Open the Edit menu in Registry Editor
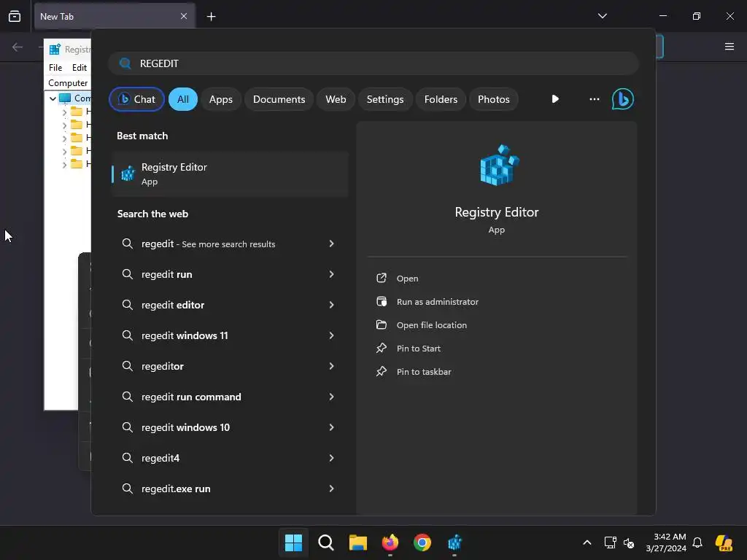747x560 pixels. pyautogui.click(x=79, y=68)
